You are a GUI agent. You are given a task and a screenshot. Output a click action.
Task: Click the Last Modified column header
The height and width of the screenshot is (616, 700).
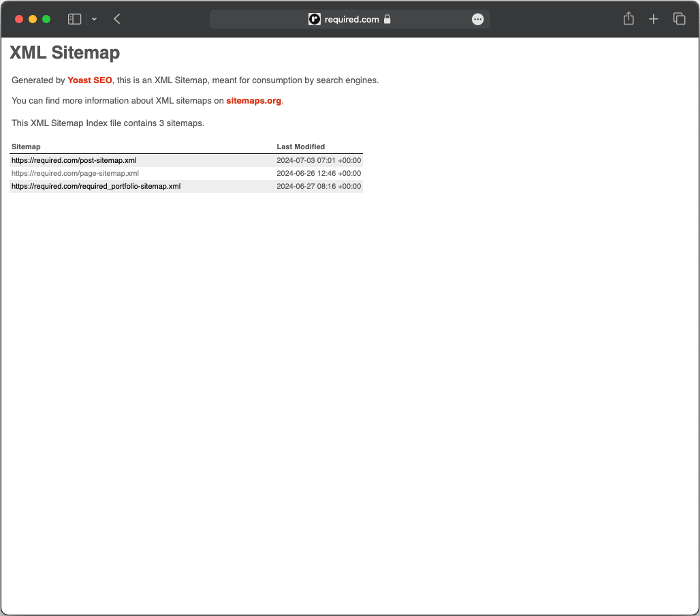pos(300,147)
